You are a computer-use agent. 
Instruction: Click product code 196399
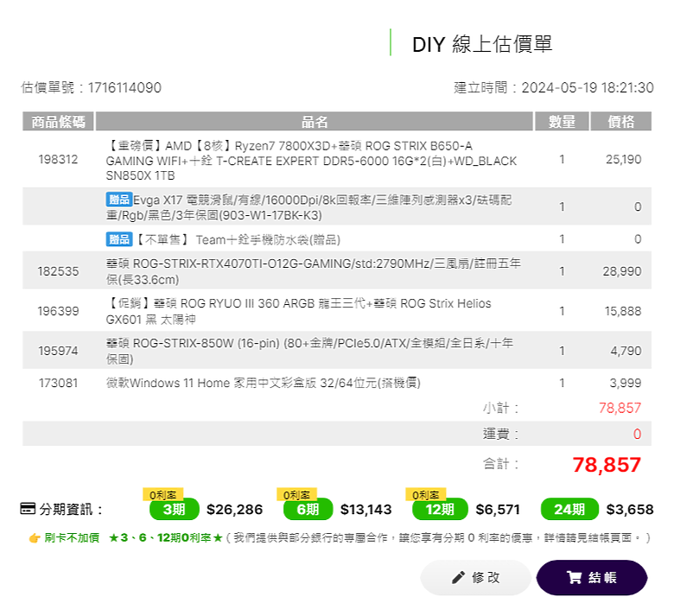click(58, 311)
